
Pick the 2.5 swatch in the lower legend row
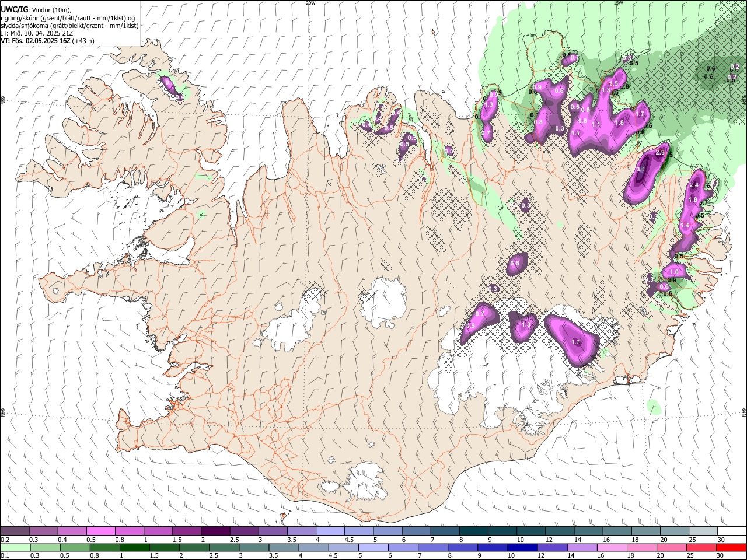(x=224, y=547)
